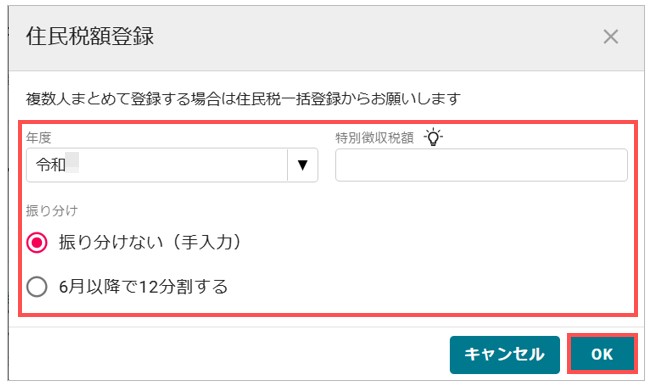Click the 住民税額登録 dialog title
Viewport: 649px width, 387px height.
pos(90,36)
